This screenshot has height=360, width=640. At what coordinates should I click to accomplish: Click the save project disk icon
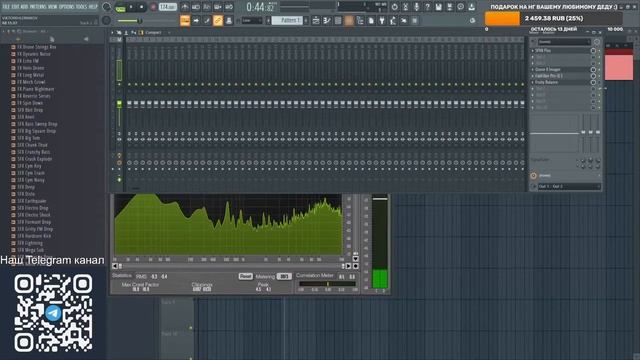438,7
